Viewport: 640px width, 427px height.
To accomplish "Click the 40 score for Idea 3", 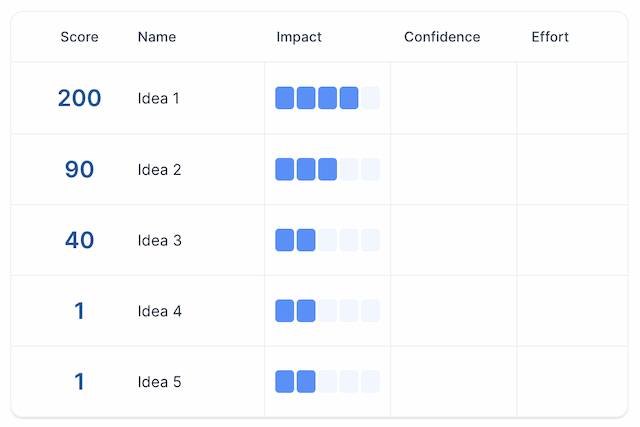I will [x=79, y=240].
